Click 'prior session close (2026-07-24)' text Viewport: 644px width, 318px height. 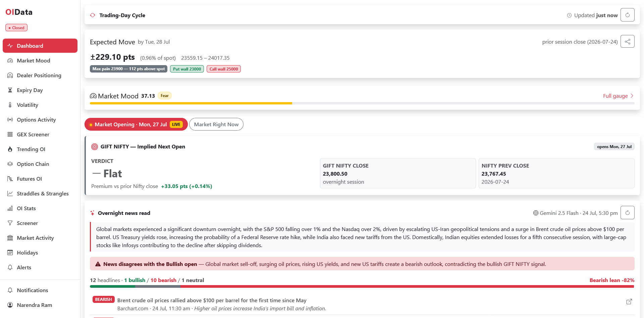pyautogui.click(x=580, y=42)
